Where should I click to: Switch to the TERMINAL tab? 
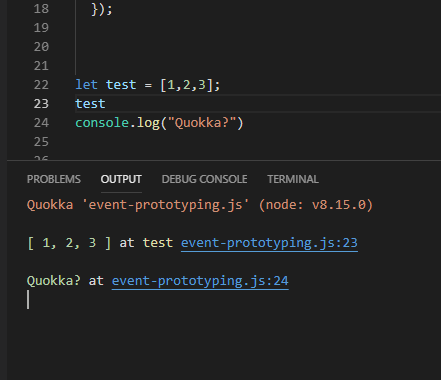tap(293, 179)
